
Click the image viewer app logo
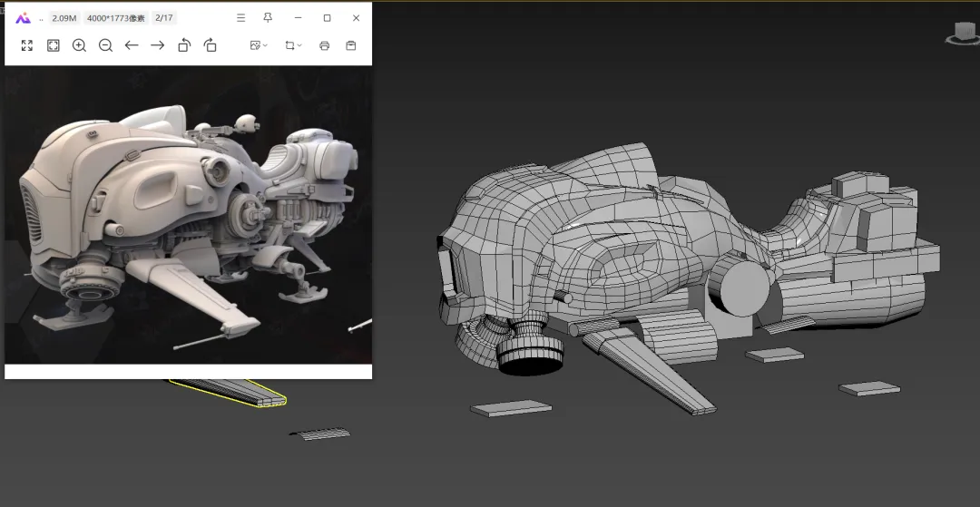(x=24, y=18)
